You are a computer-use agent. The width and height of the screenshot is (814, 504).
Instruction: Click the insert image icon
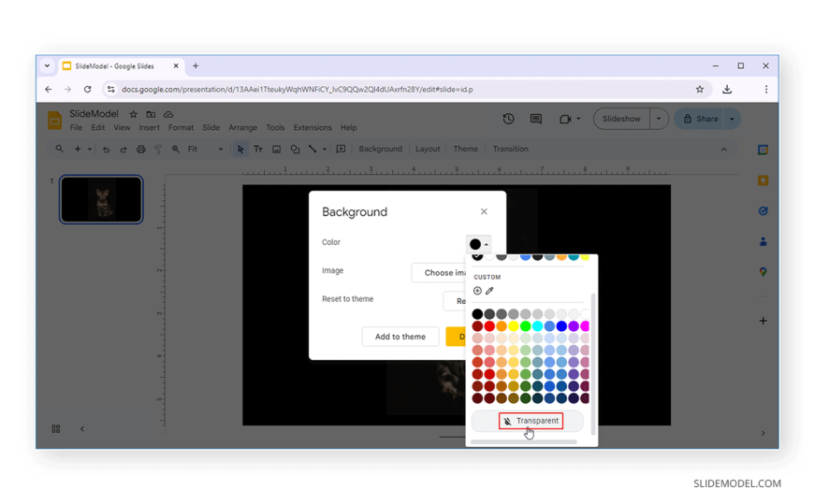[x=276, y=150]
